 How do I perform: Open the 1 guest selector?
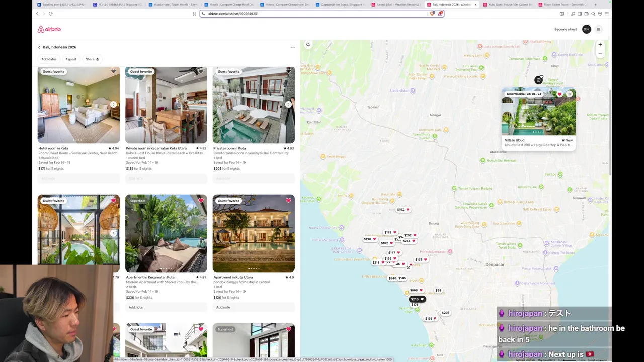[71, 59]
